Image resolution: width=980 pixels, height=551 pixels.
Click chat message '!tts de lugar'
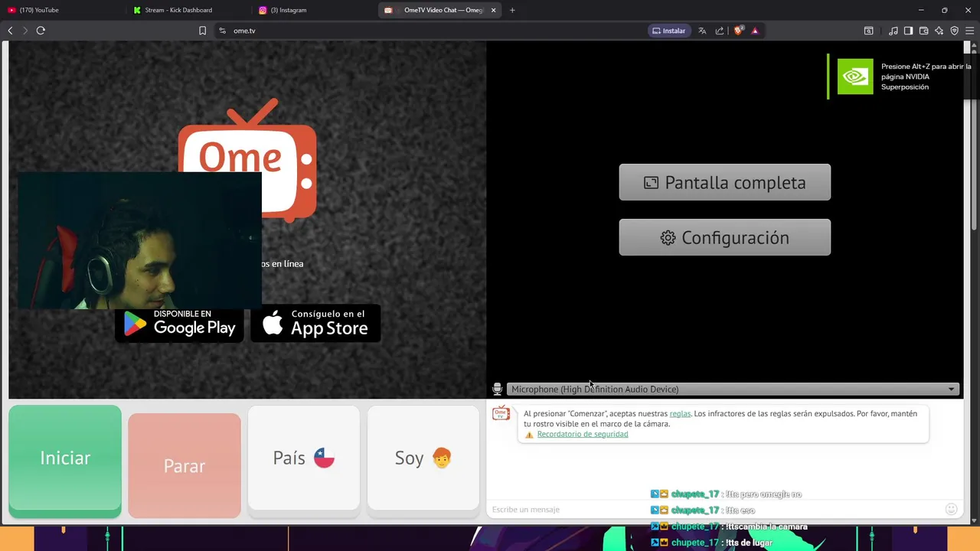click(750, 543)
